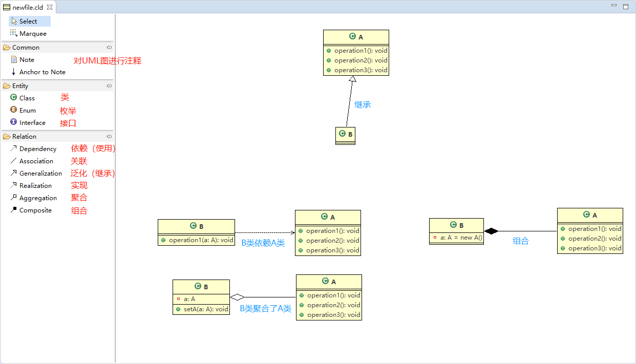
Task: Click the 继承 label on the diagram
Action: (x=363, y=104)
